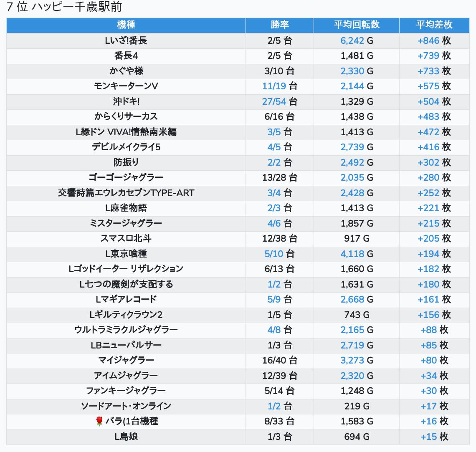Select machine name L島娘
This screenshot has height=452, width=476.
pyautogui.click(x=126, y=437)
